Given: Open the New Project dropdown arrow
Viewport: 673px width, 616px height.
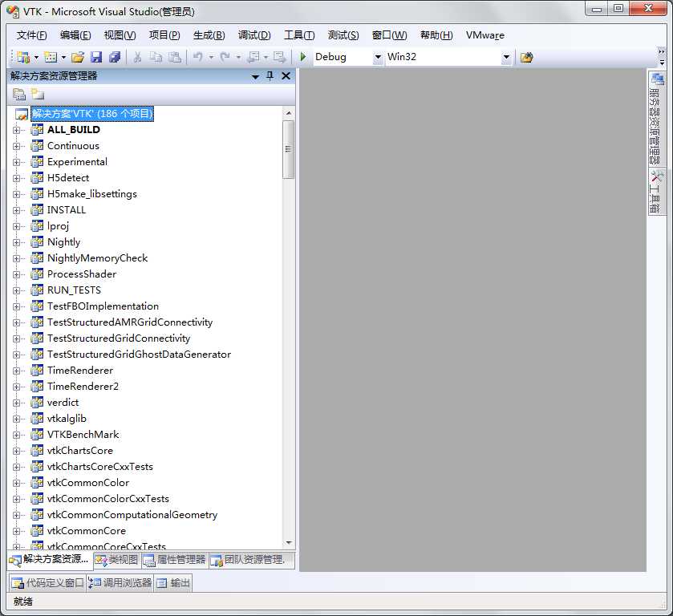Looking at the screenshot, I should [36, 57].
